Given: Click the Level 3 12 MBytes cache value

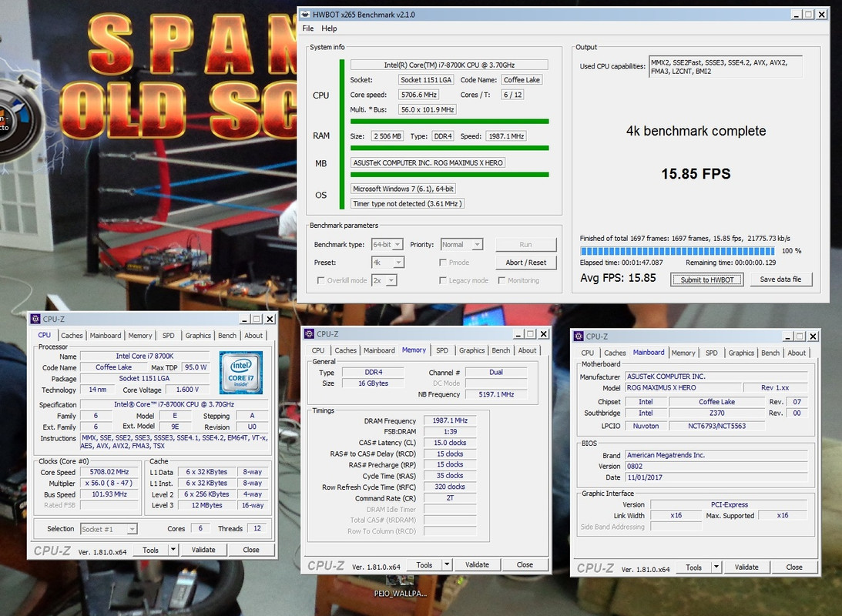Looking at the screenshot, I should click(206, 505).
